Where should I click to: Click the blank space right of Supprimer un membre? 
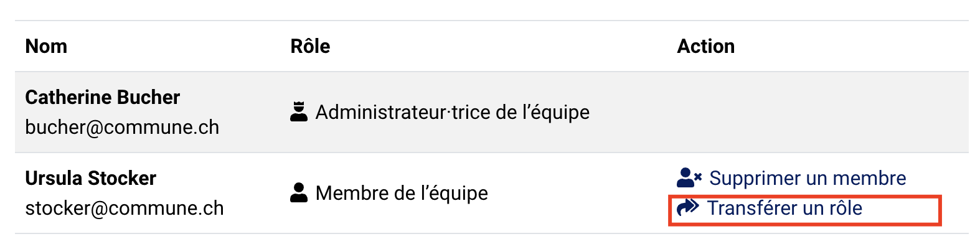click(937, 178)
